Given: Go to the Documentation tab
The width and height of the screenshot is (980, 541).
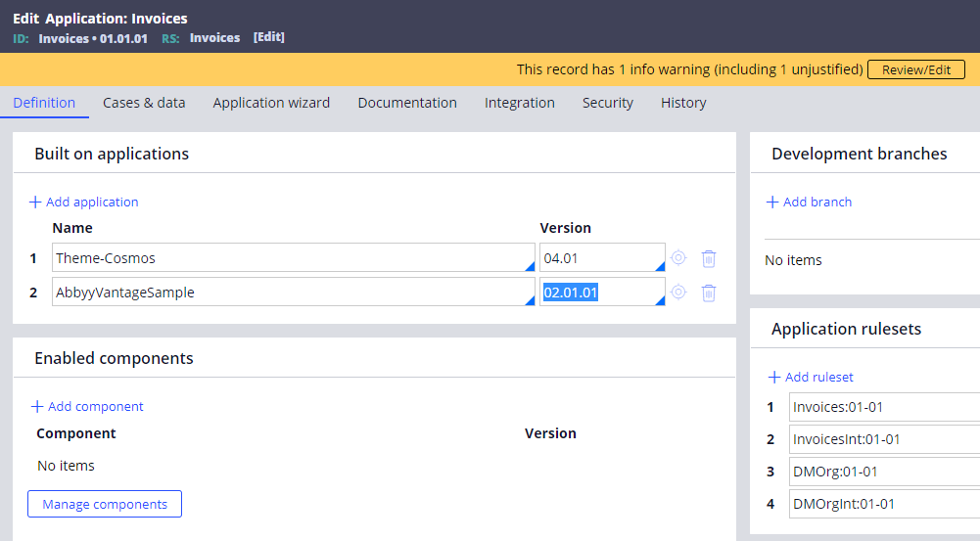Looking at the screenshot, I should click(x=407, y=103).
